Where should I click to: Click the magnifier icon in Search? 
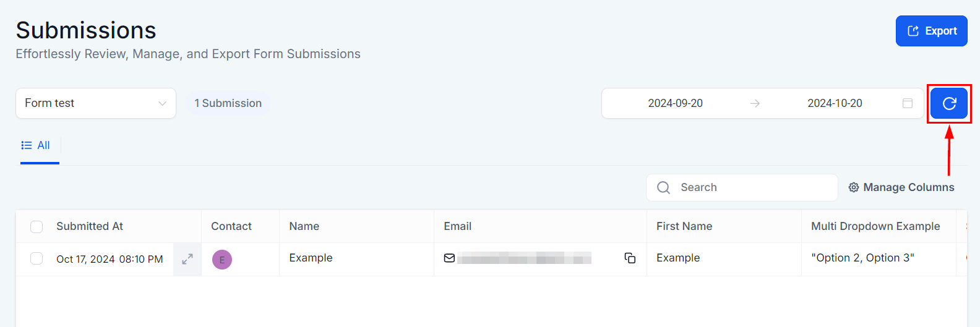point(663,187)
